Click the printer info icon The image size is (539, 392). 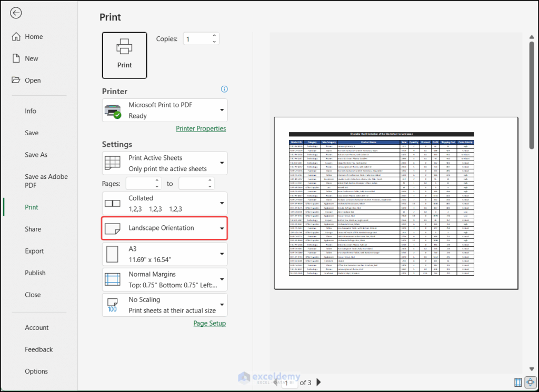click(x=224, y=89)
